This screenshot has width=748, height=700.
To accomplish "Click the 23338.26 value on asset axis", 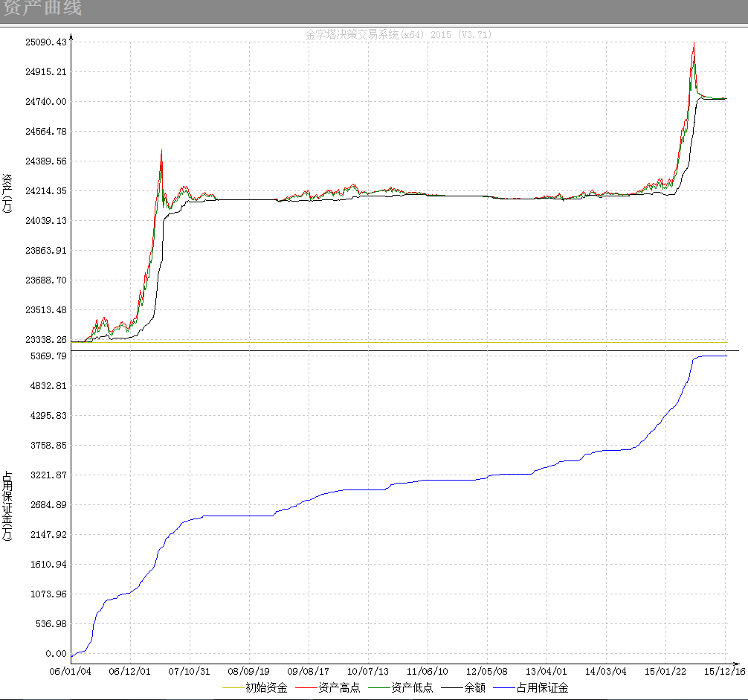I will (46, 339).
